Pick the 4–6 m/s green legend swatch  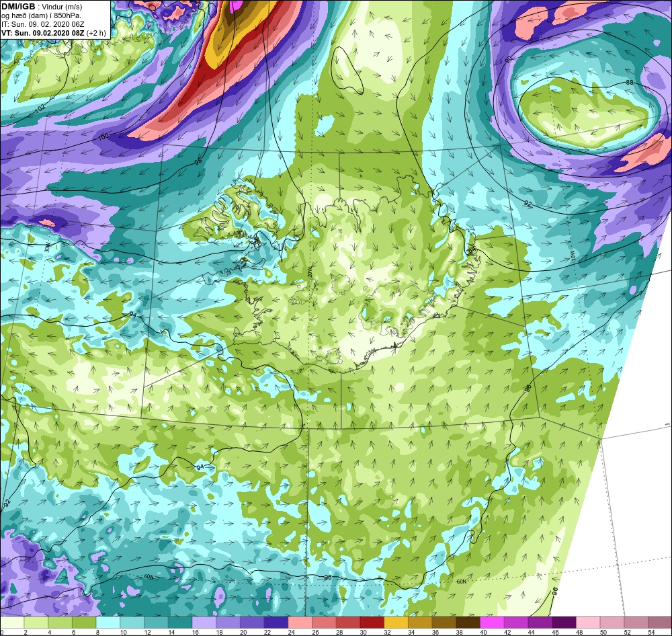pos(60,623)
